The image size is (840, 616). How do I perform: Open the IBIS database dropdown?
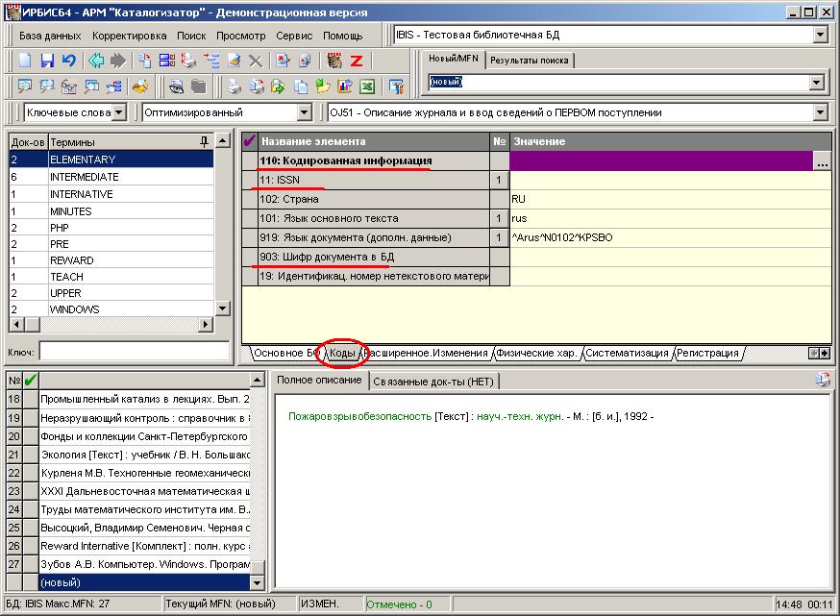(x=820, y=35)
